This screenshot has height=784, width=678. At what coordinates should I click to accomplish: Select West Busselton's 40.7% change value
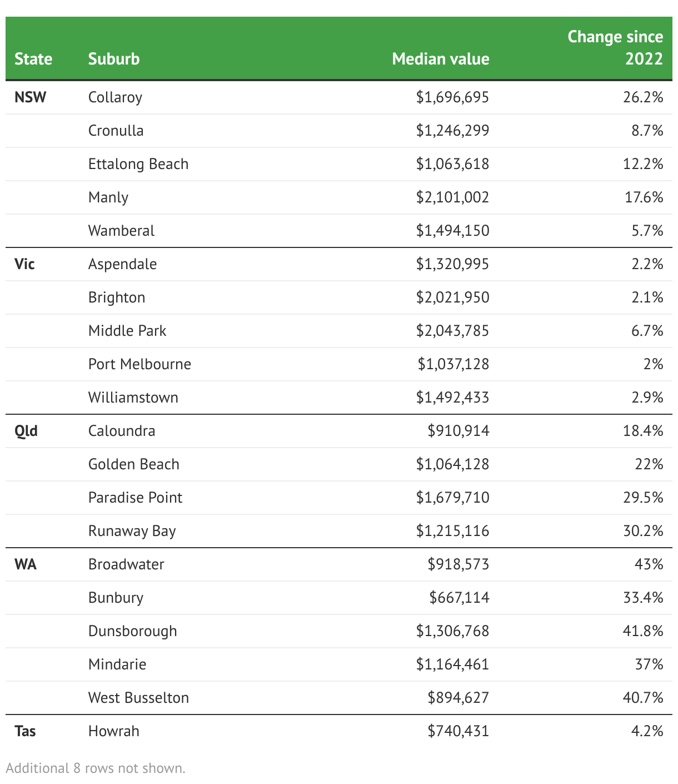tap(643, 698)
